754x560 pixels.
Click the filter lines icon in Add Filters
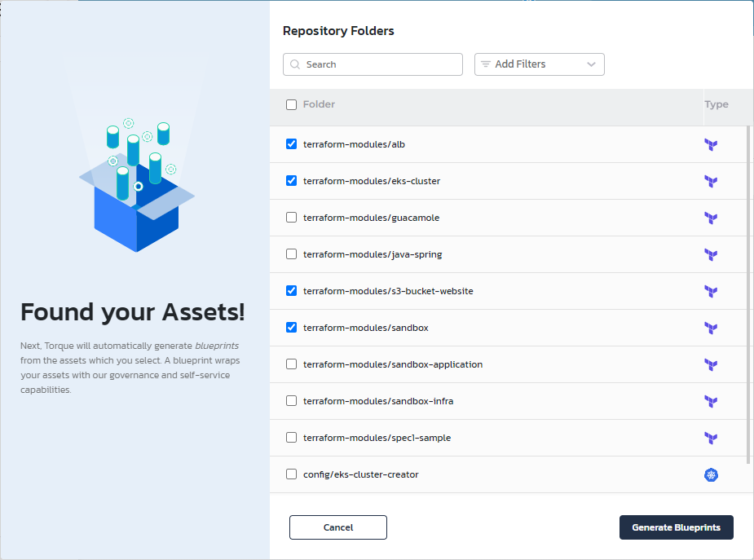(486, 64)
